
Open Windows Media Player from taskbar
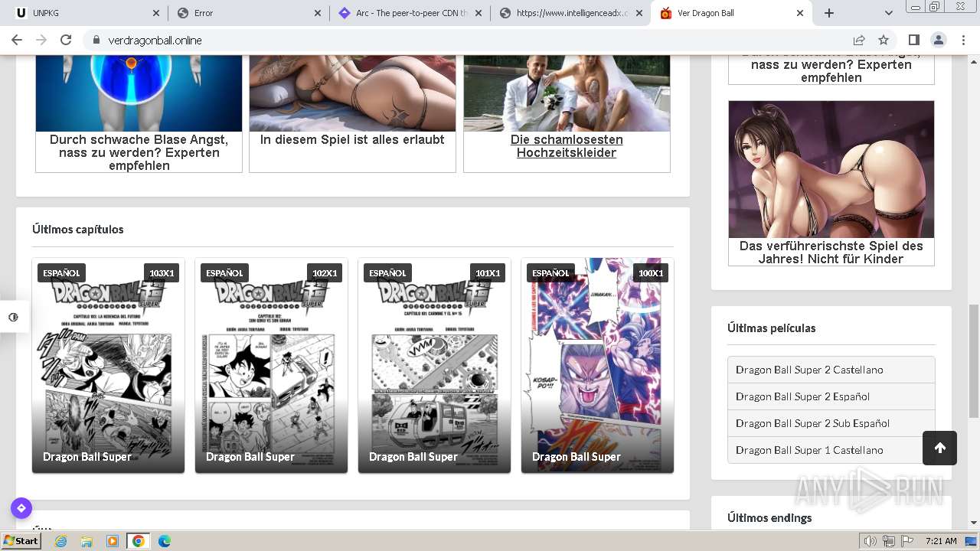113,541
